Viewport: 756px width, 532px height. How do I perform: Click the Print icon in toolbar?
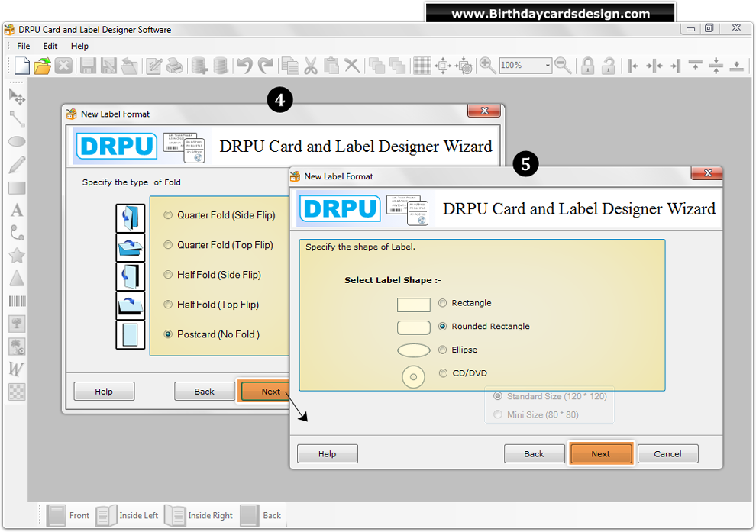(x=175, y=66)
